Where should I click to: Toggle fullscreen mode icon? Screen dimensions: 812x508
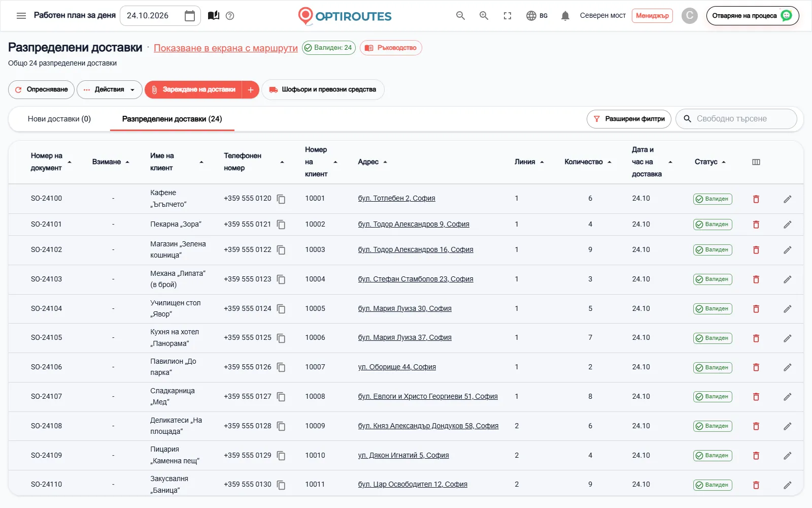click(507, 16)
